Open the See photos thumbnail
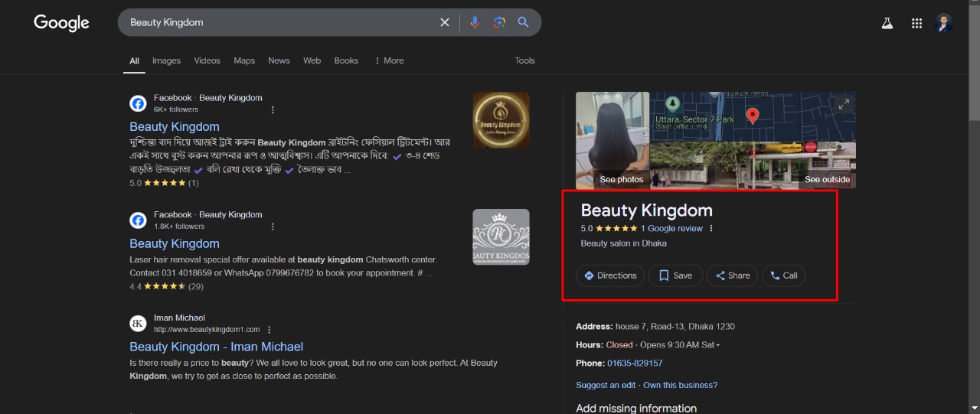 (x=612, y=140)
